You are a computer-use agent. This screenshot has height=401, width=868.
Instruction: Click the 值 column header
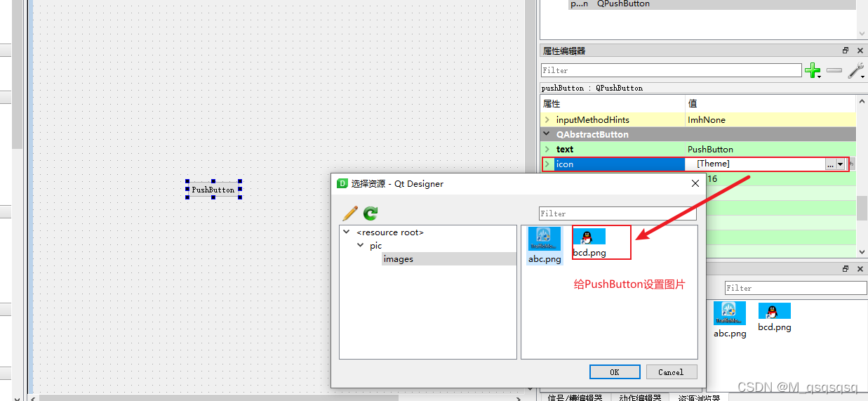693,104
